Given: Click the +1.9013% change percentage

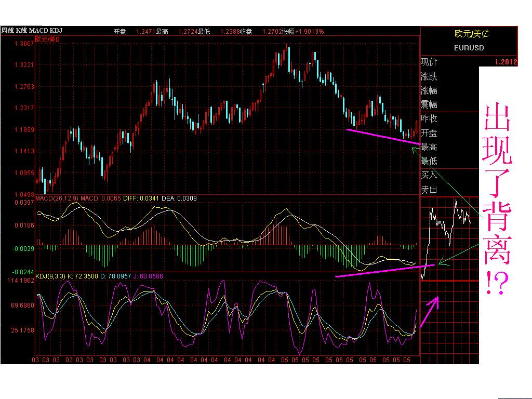Looking at the screenshot, I should click(309, 32).
